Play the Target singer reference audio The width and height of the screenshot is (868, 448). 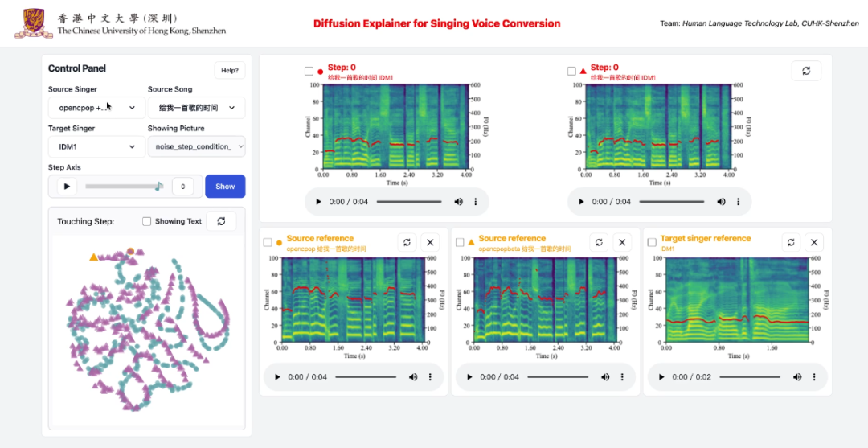661,377
